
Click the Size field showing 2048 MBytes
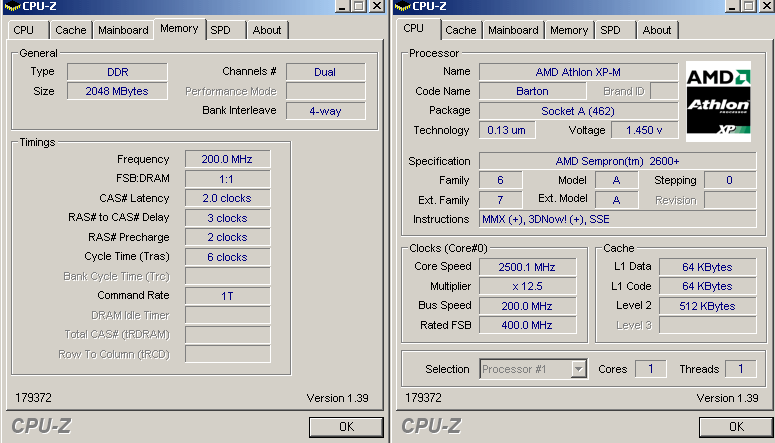pos(117,91)
